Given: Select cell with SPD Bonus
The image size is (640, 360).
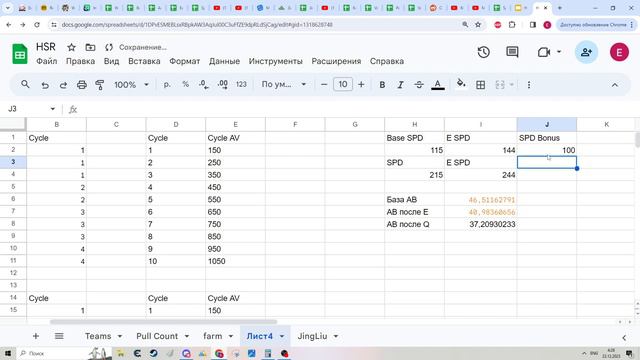Looking at the screenshot, I should (547, 138).
